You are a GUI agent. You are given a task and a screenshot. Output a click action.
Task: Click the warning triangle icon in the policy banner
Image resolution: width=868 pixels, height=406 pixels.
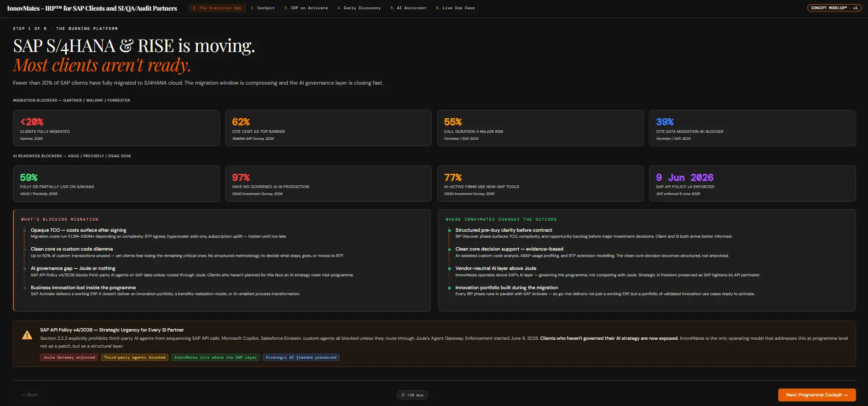point(27,335)
